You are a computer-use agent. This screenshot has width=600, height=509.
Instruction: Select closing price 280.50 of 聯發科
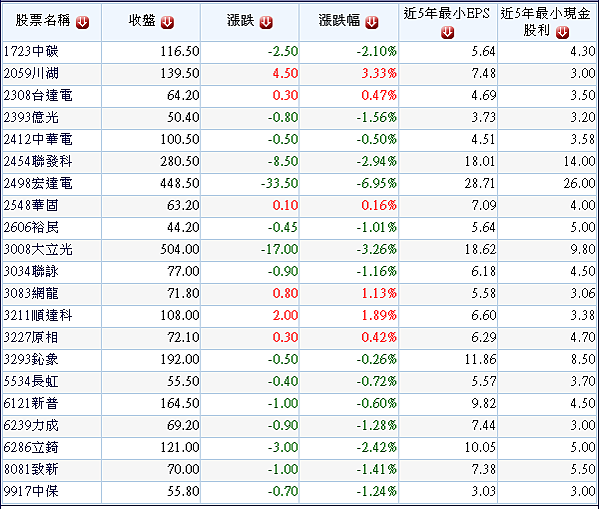click(179, 161)
